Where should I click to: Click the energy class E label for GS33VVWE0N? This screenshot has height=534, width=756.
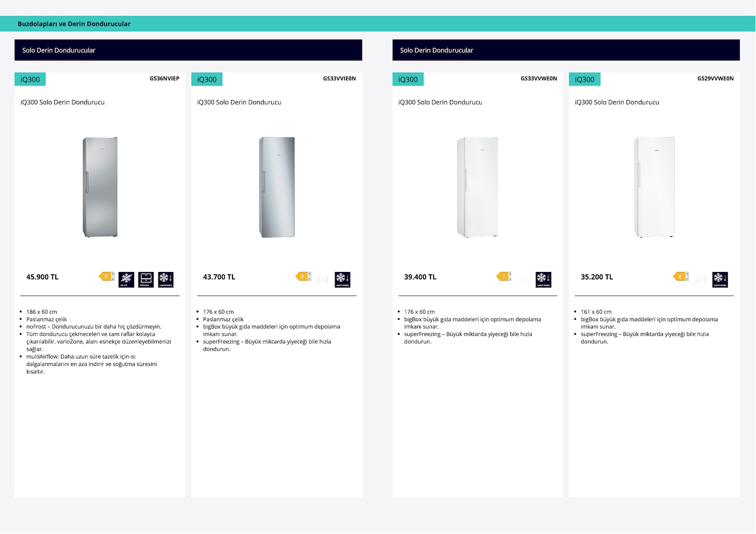(x=504, y=277)
